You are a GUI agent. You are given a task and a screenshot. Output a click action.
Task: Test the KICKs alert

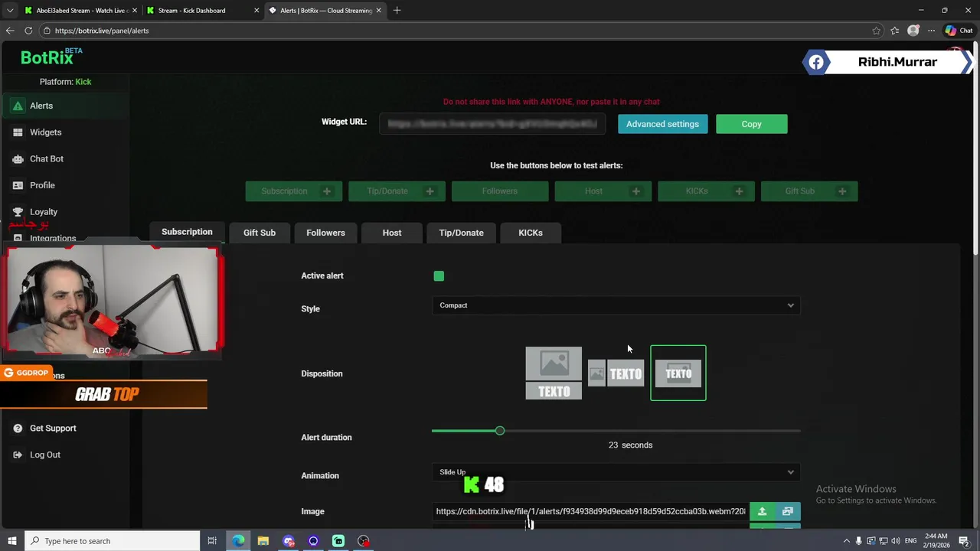coord(706,191)
